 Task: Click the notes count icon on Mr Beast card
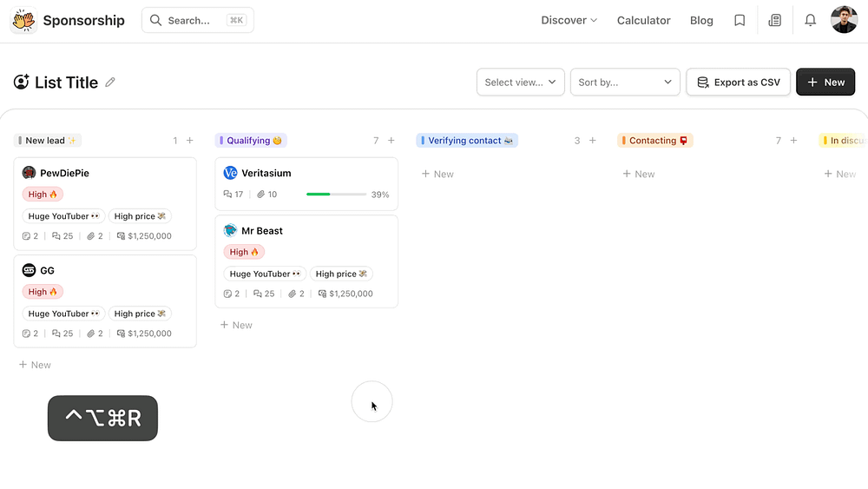click(x=227, y=294)
